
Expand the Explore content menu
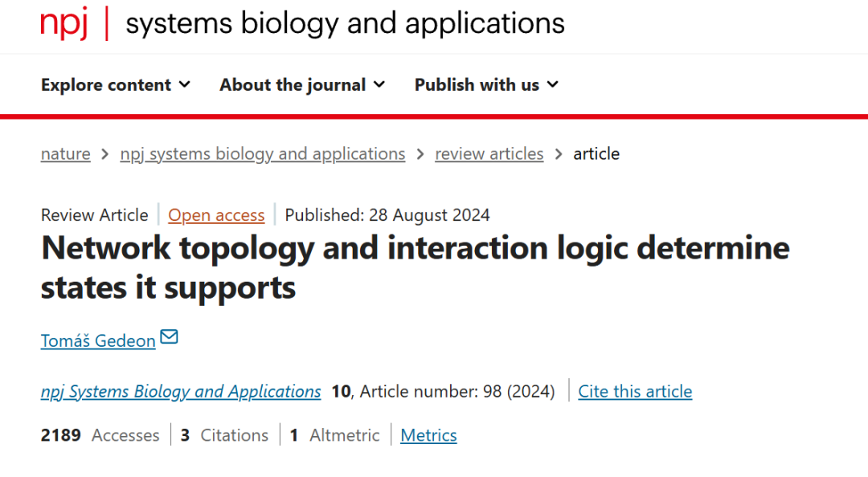pyautogui.click(x=116, y=85)
